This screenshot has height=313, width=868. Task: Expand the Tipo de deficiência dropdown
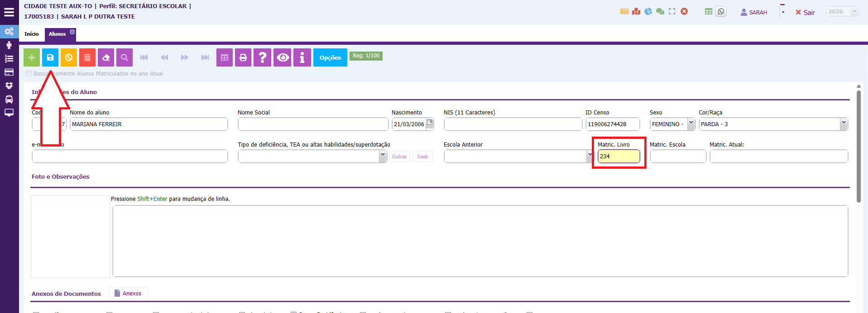point(383,156)
